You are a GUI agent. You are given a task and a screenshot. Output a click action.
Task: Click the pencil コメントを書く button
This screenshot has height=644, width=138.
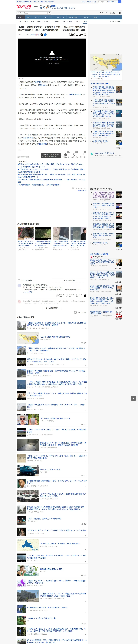(69, 280)
